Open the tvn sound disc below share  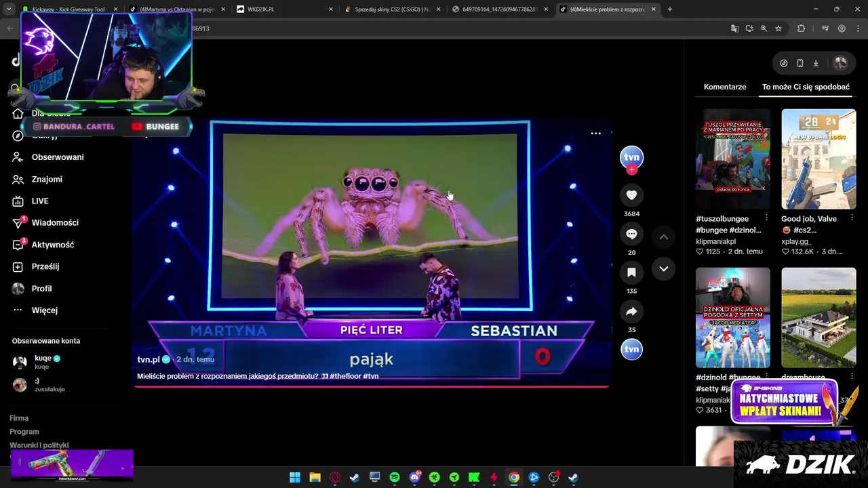point(631,349)
